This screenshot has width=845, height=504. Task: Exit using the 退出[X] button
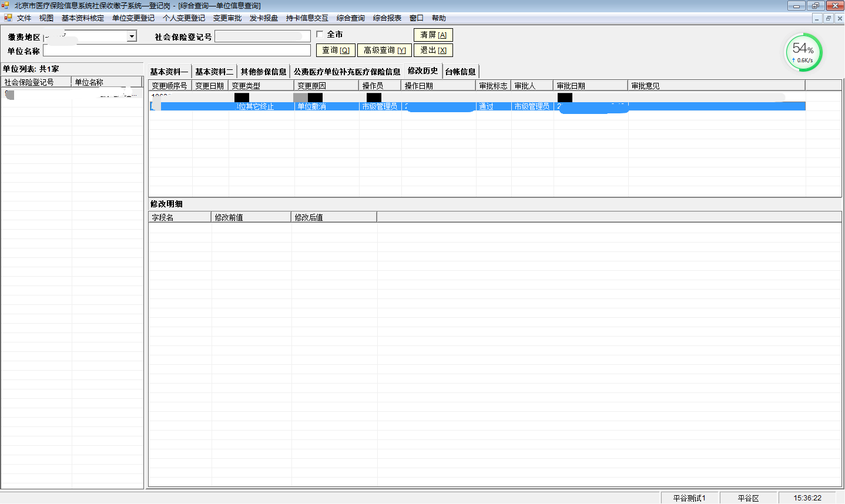click(x=433, y=51)
